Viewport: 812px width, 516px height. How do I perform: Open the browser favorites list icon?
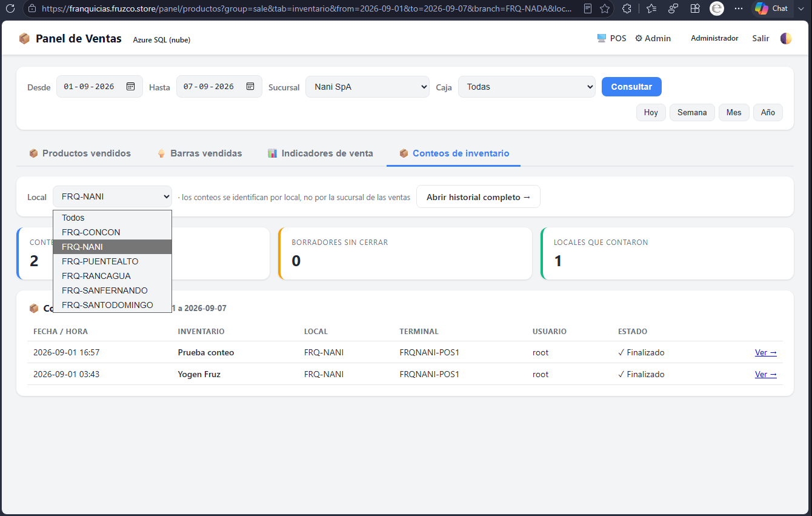tap(651, 8)
